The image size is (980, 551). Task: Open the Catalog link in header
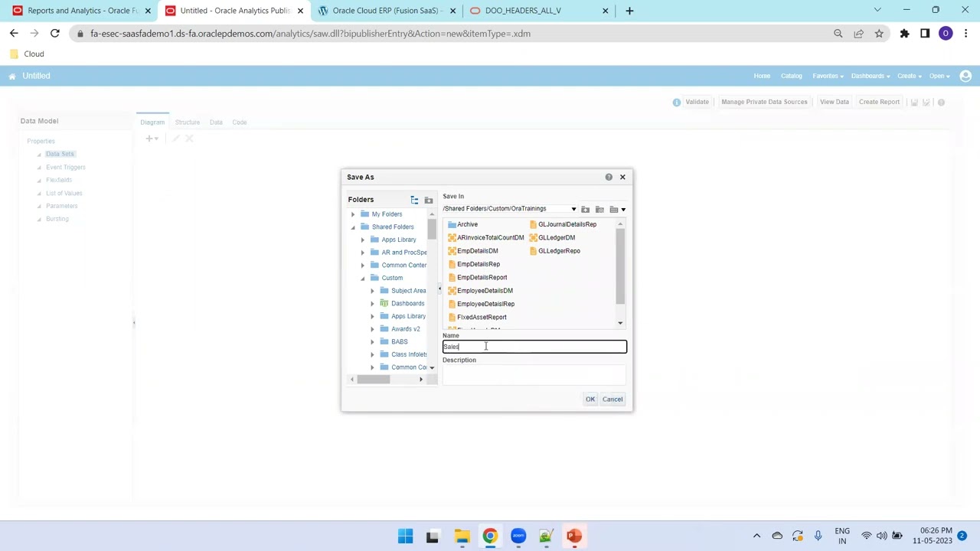pyautogui.click(x=792, y=76)
